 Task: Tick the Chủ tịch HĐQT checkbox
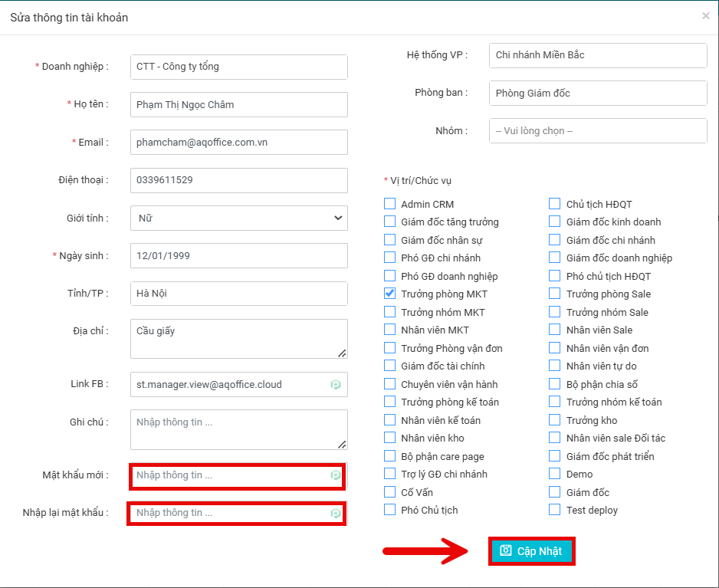click(555, 204)
